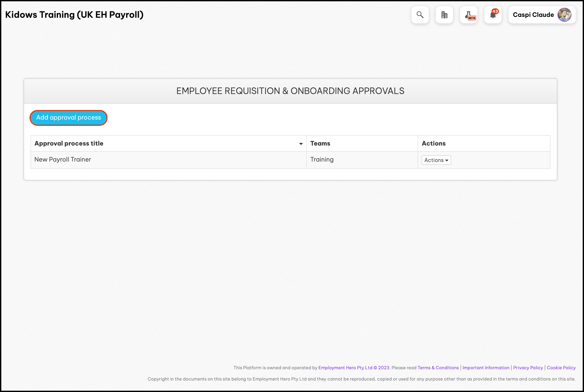584x392 pixels.
Task: Open Actions dropdown for New Payroll Trainer
Action: point(436,160)
